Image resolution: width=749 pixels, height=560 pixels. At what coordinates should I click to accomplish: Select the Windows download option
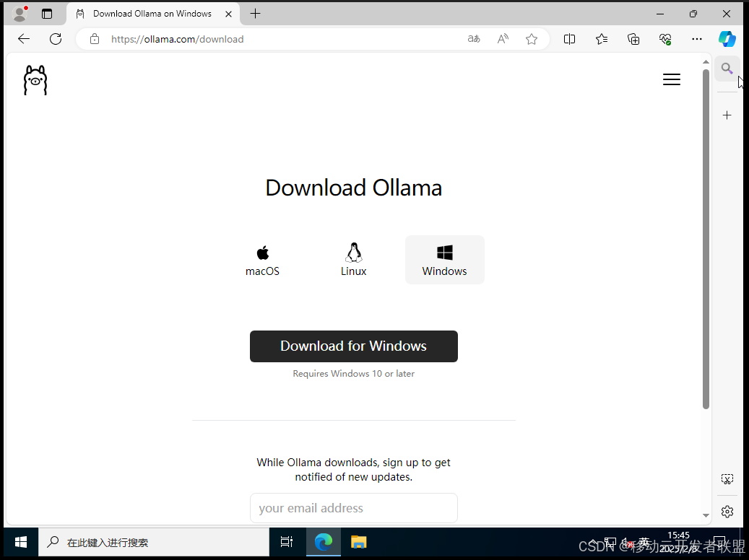(445, 261)
